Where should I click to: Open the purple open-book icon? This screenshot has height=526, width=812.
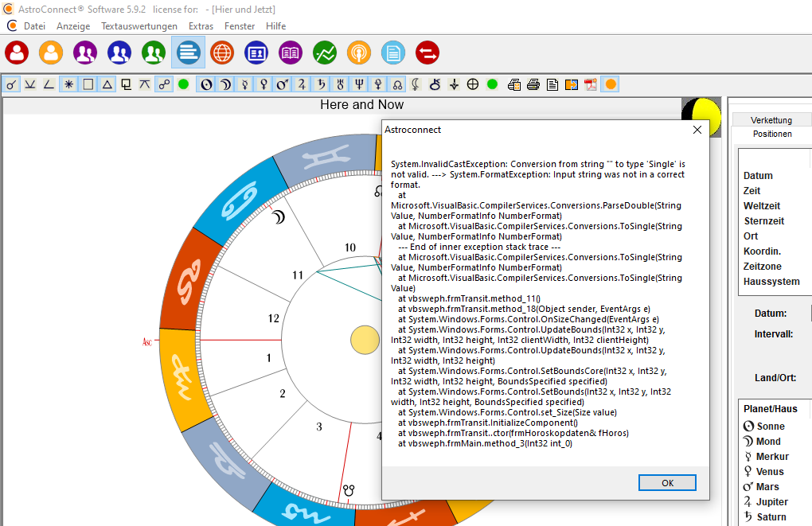point(291,53)
